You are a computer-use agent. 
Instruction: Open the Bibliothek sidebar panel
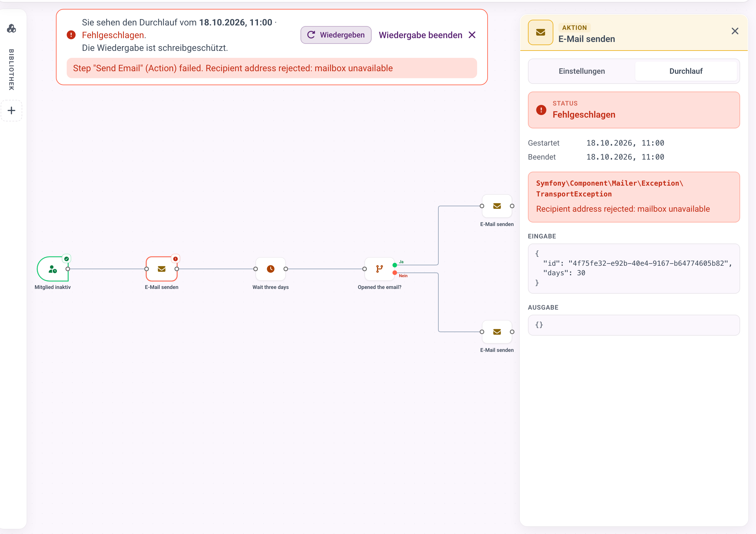pyautogui.click(x=11, y=70)
